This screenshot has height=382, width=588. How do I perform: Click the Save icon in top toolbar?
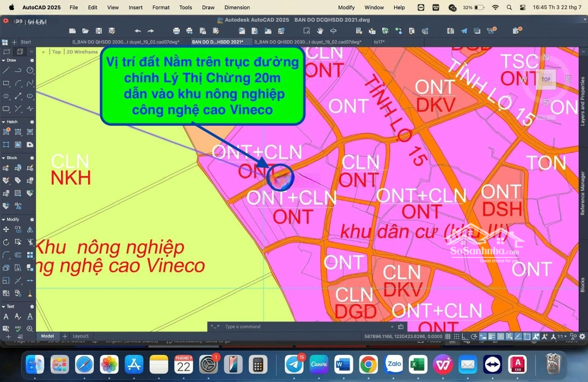coord(99,31)
